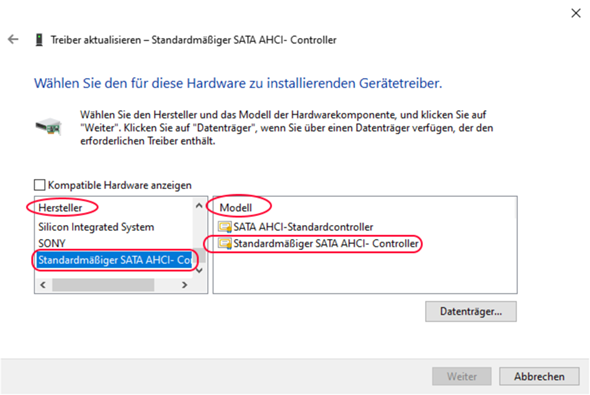590x395 pixels.
Task: Click the hardware card icon beside the instructions
Action: [x=49, y=126]
